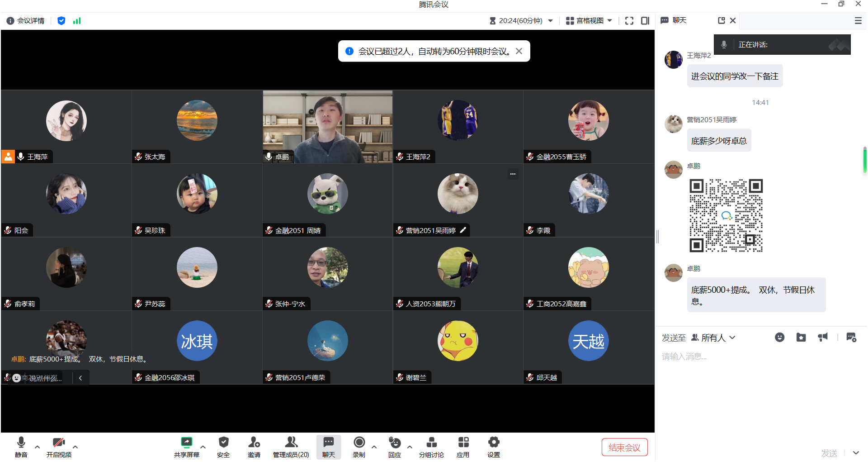Click the Invite participant icon
868x462 pixels.
[x=254, y=446]
